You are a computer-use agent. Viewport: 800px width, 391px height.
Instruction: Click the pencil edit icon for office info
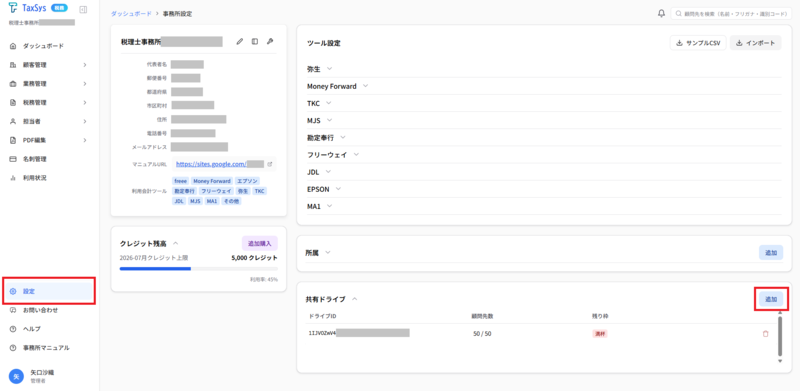tap(240, 42)
